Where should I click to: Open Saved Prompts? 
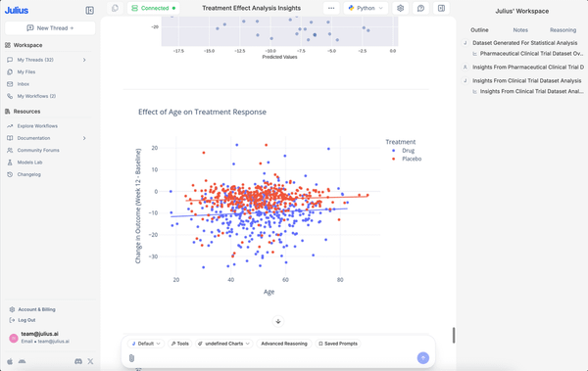point(338,344)
